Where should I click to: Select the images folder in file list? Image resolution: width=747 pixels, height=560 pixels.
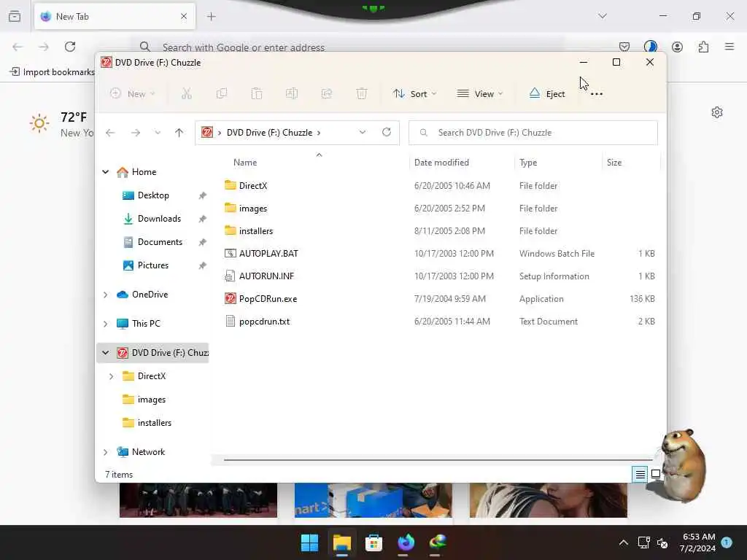(x=253, y=208)
